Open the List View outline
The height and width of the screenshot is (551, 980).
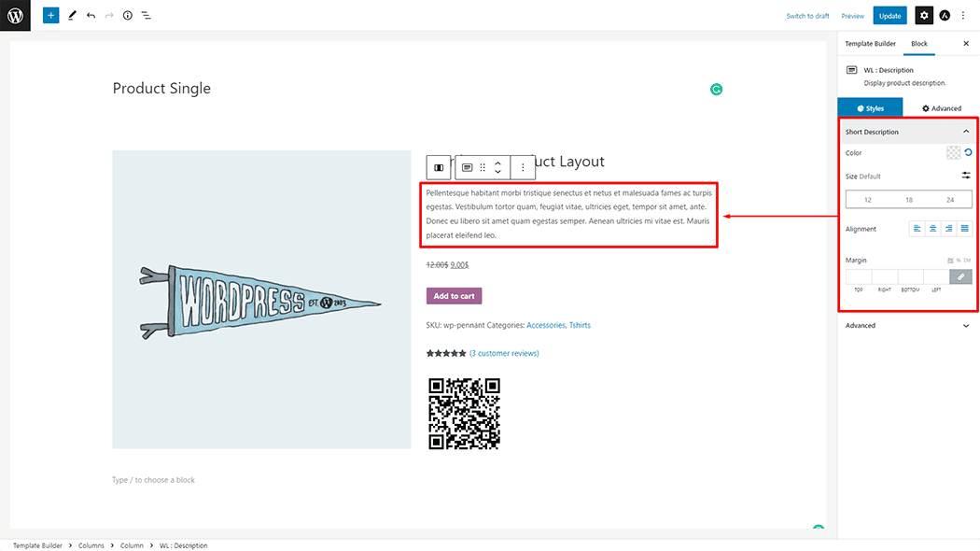click(147, 16)
